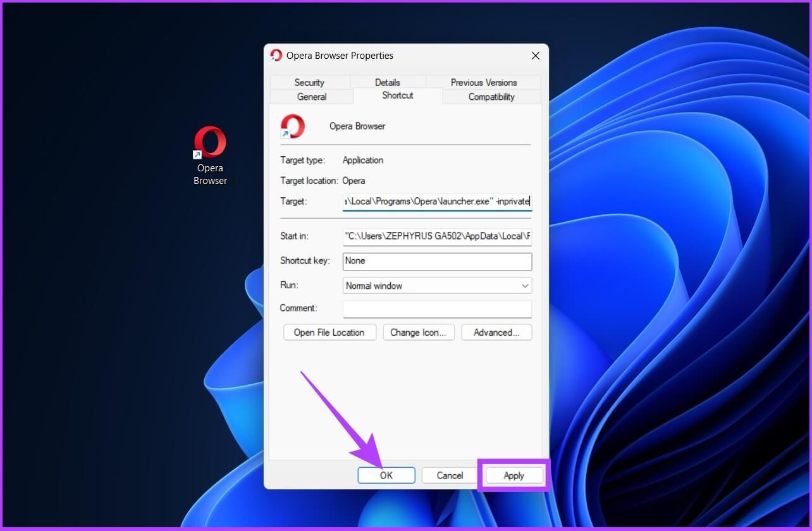Open the Previous Versions tab

point(484,82)
